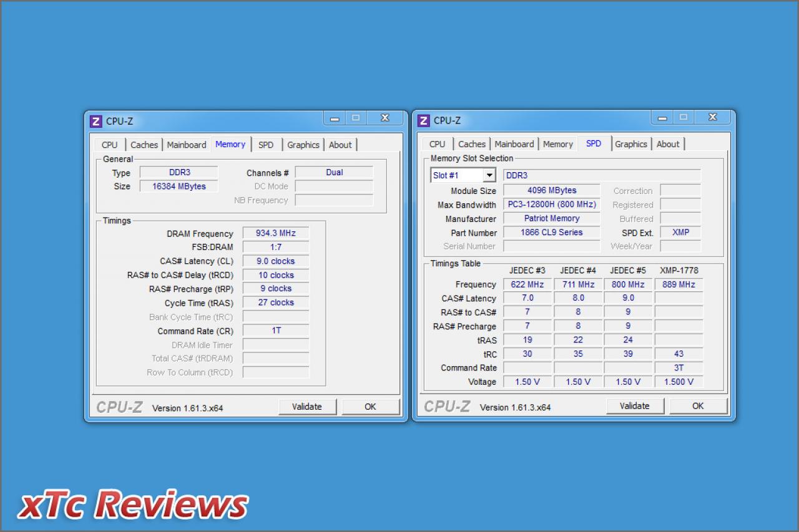Click the 622 MHz frequency cell
The width and height of the screenshot is (799, 532).
(527, 284)
